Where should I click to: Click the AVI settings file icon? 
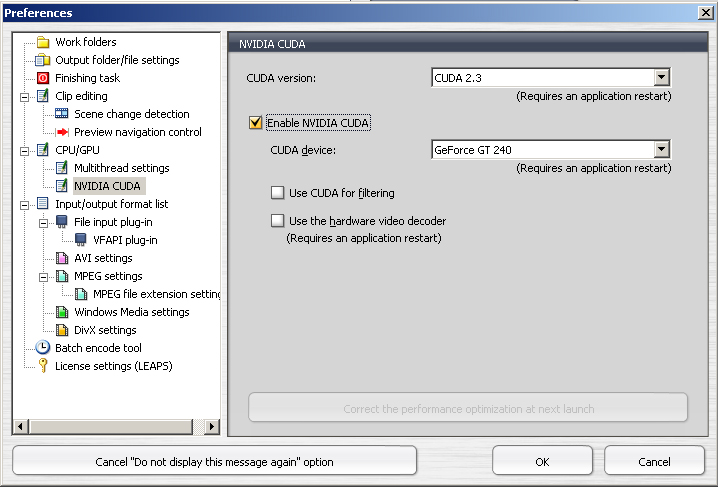62,258
